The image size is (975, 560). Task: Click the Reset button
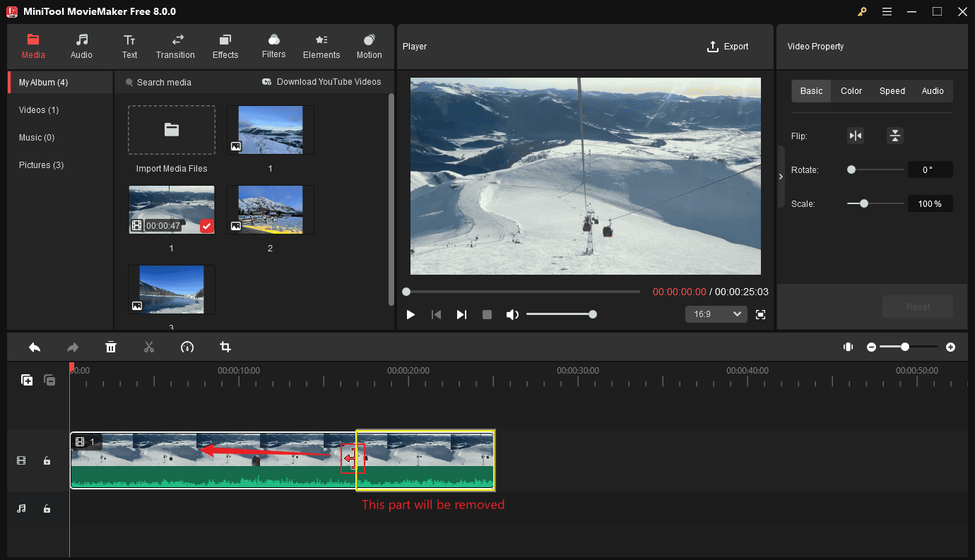(x=918, y=306)
